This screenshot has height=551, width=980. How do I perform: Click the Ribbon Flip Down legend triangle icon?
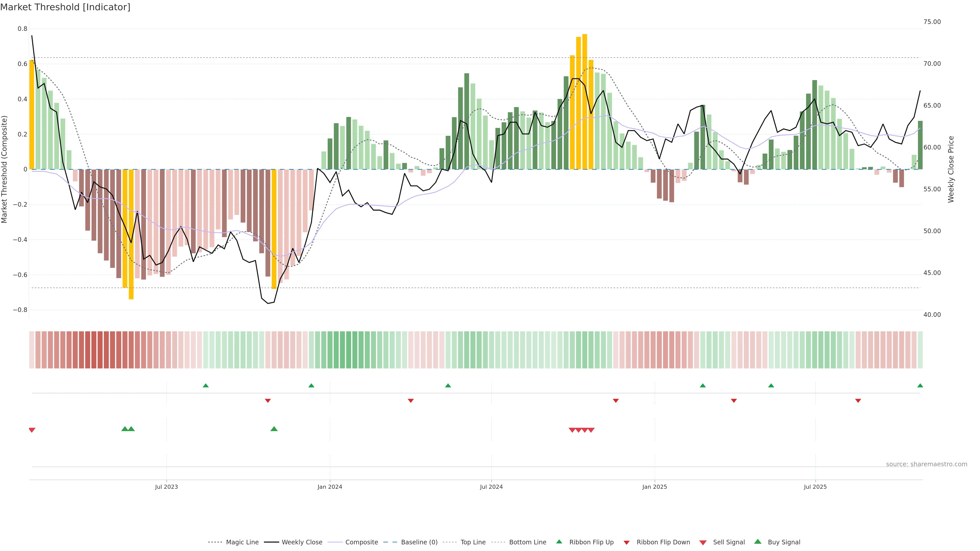[x=627, y=543]
